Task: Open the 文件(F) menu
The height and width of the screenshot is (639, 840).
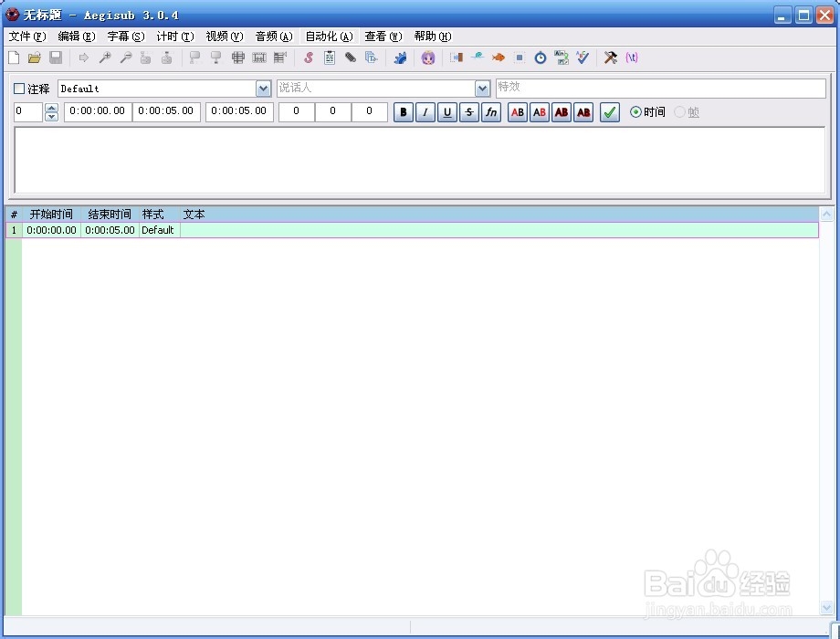Action: [x=27, y=36]
